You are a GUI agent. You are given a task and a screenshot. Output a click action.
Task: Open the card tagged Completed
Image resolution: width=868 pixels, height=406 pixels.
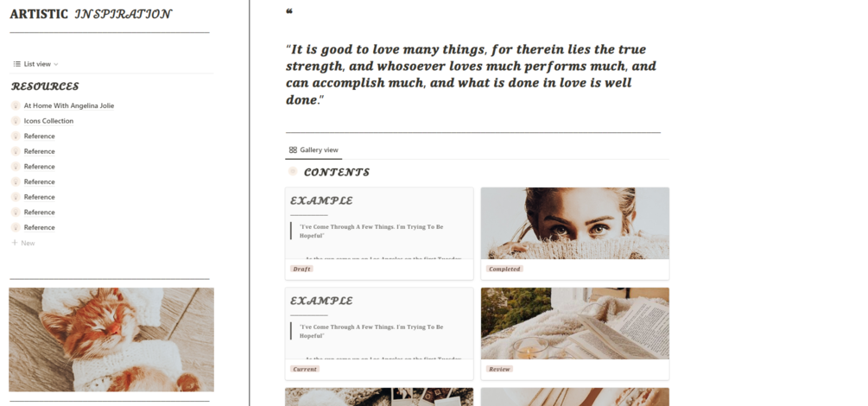click(x=574, y=233)
